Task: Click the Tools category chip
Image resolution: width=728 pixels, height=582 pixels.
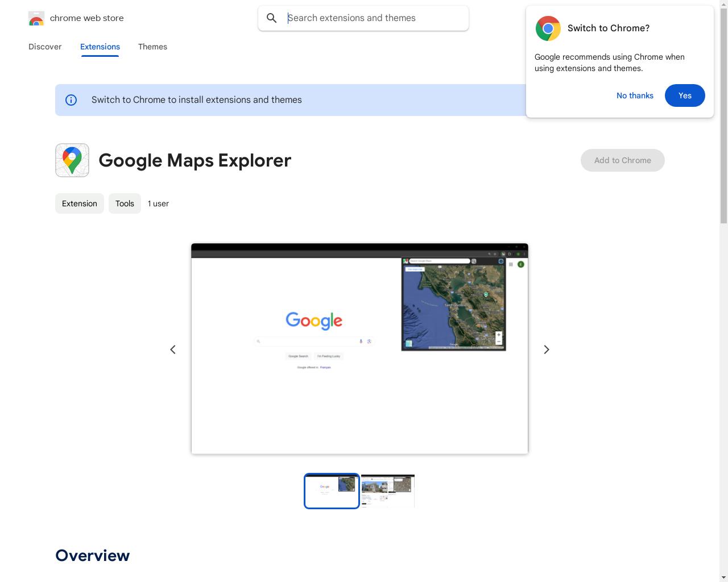Action: pos(125,203)
